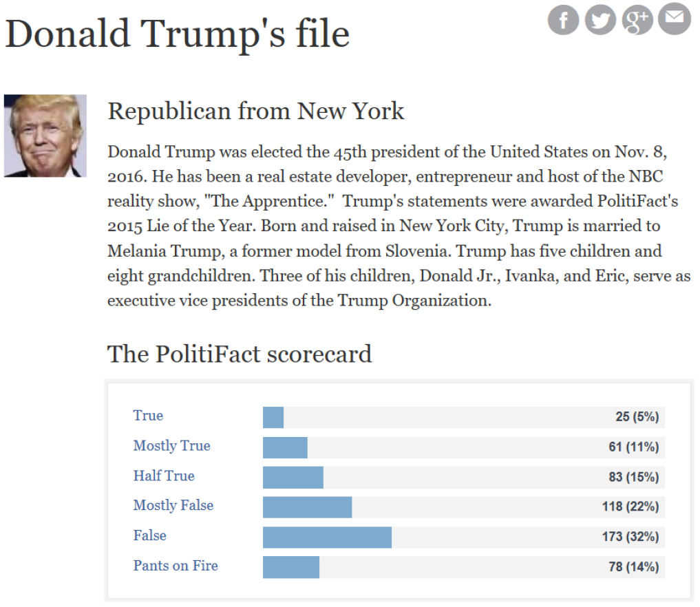Viewport: 700px width, 607px height.
Task: Share the page on Twitter
Action: pos(600,20)
